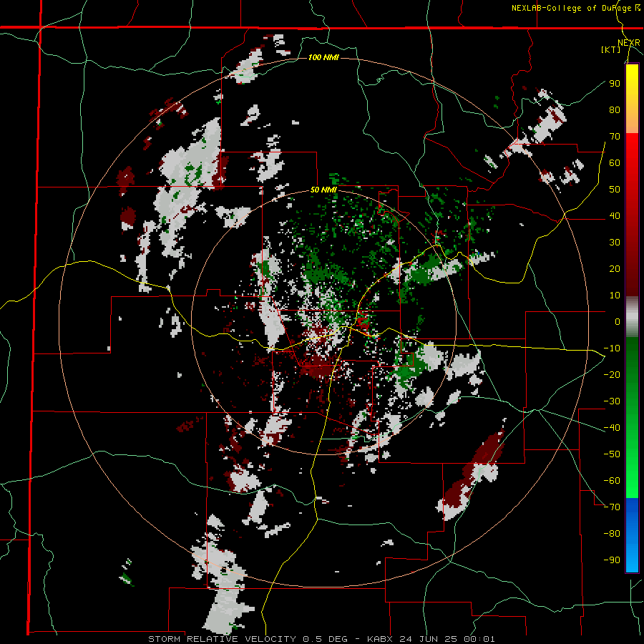644x644 pixels.
Task: Click the 100 NMI range ring label
Action: click(x=323, y=57)
